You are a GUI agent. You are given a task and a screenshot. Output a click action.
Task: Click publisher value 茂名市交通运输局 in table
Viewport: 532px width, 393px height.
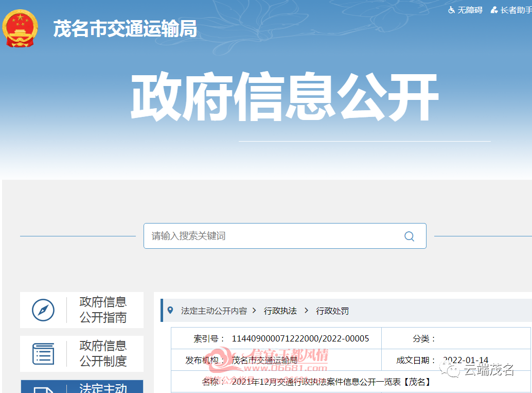pyautogui.click(x=264, y=360)
